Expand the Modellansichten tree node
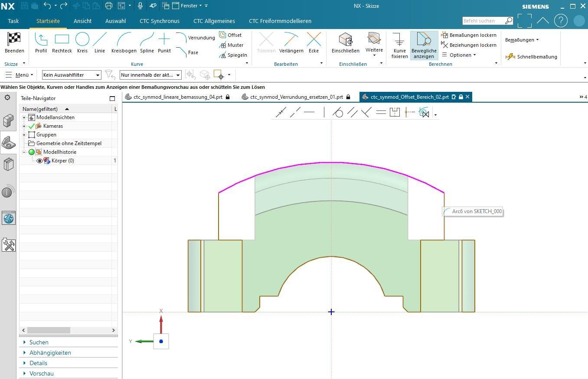The width and height of the screenshot is (588, 379). [24, 117]
